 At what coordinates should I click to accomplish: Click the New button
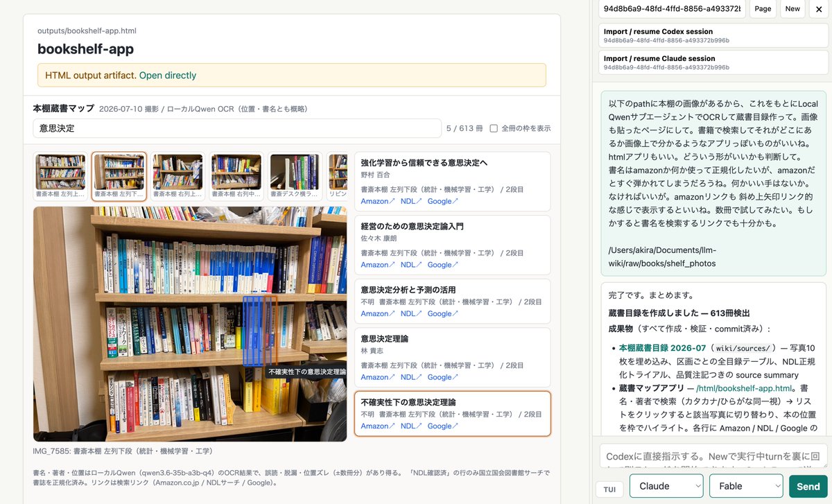coord(792,9)
